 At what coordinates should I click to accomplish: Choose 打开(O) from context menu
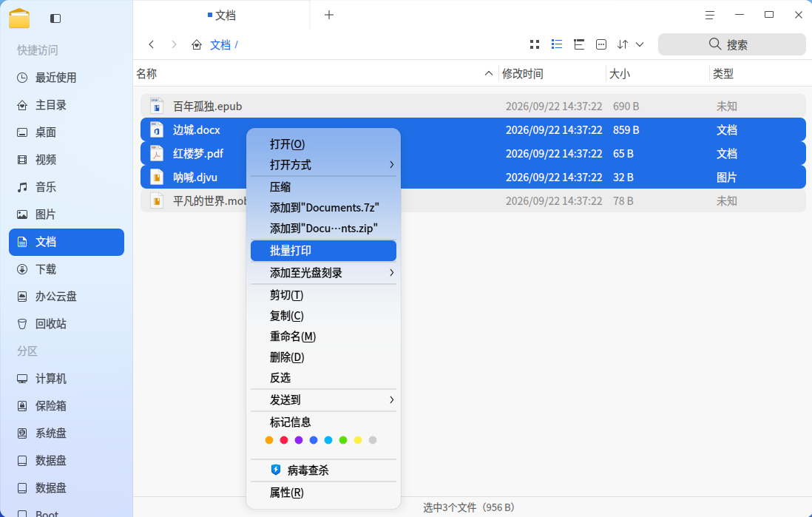[323, 144]
